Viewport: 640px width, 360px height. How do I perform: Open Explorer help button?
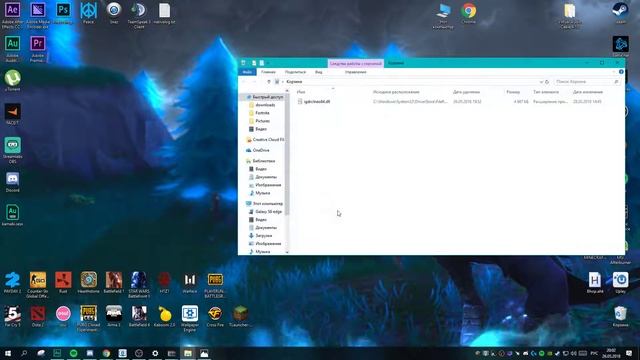(621, 72)
